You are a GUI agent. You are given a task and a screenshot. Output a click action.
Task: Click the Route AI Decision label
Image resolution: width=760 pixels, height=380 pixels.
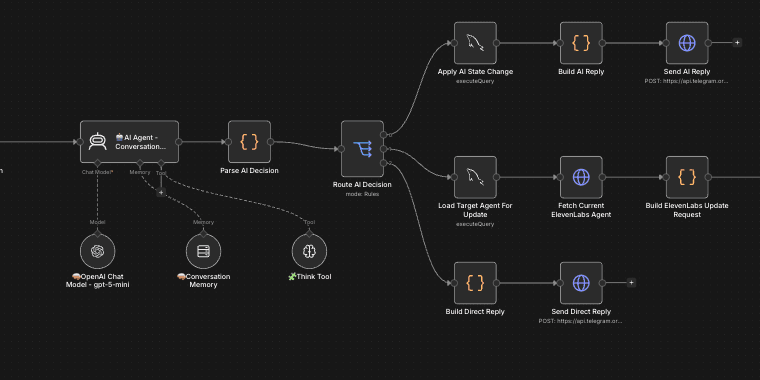[x=362, y=185]
